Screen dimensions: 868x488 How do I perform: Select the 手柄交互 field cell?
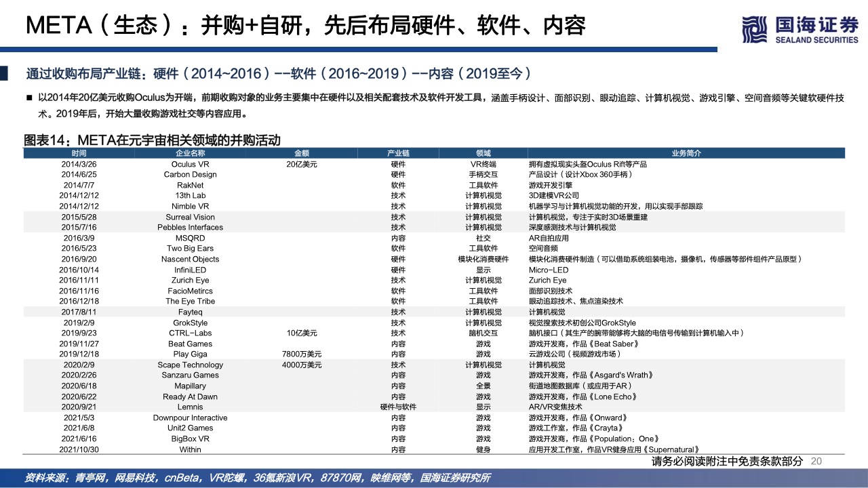point(483,174)
